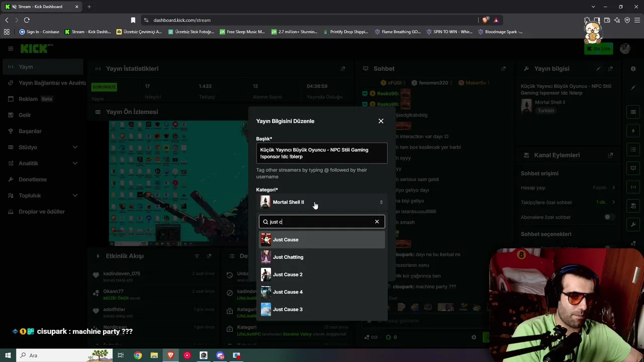644x362 pixels.
Task: Choose Just Chatting category
Action: pyautogui.click(x=322, y=257)
